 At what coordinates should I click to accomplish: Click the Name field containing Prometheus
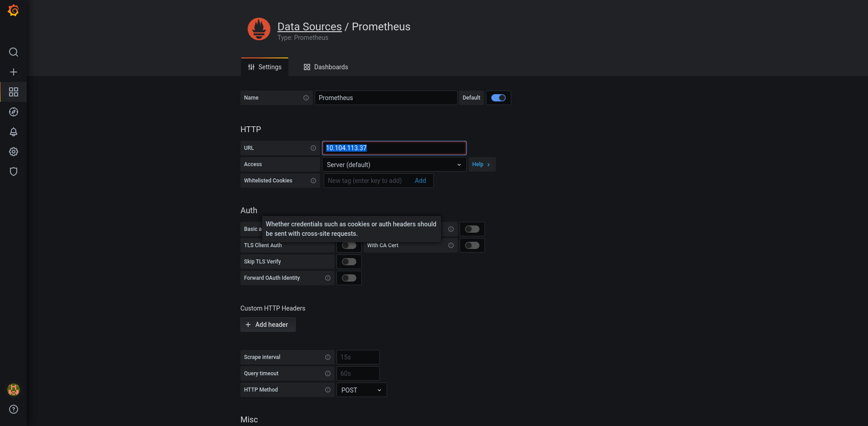[x=386, y=98]
